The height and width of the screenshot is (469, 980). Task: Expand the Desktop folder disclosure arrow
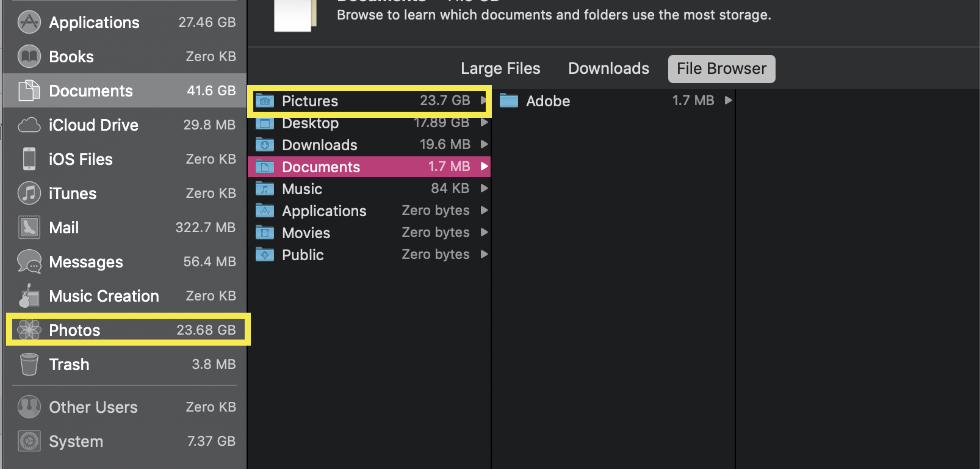tap(484, 123)
